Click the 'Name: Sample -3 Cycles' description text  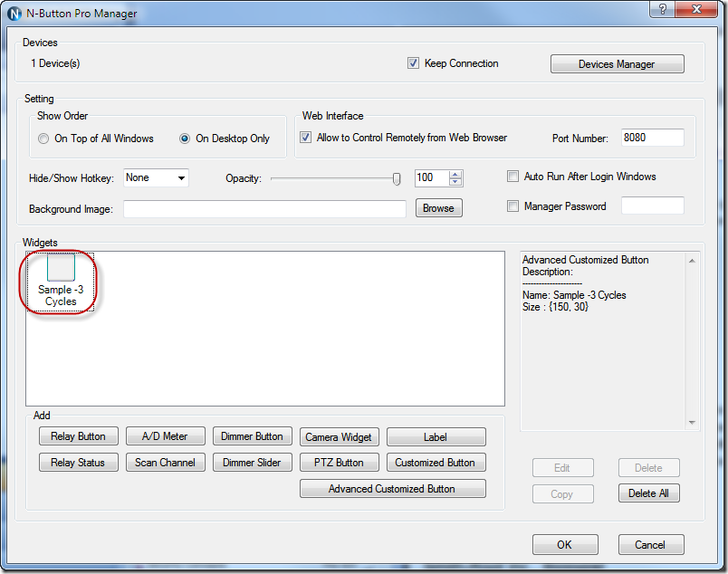(574, 295)
